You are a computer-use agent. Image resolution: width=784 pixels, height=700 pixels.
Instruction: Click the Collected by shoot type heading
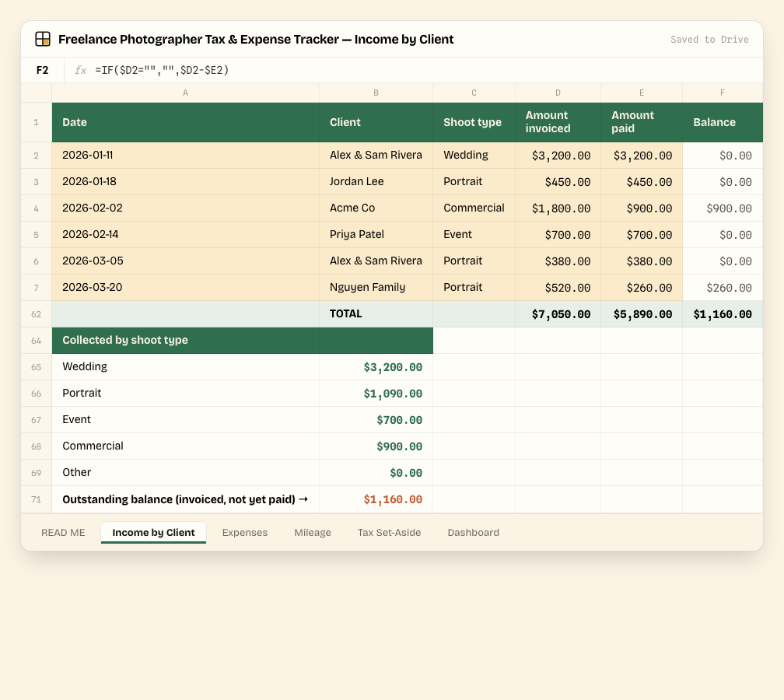pos(185,341)
